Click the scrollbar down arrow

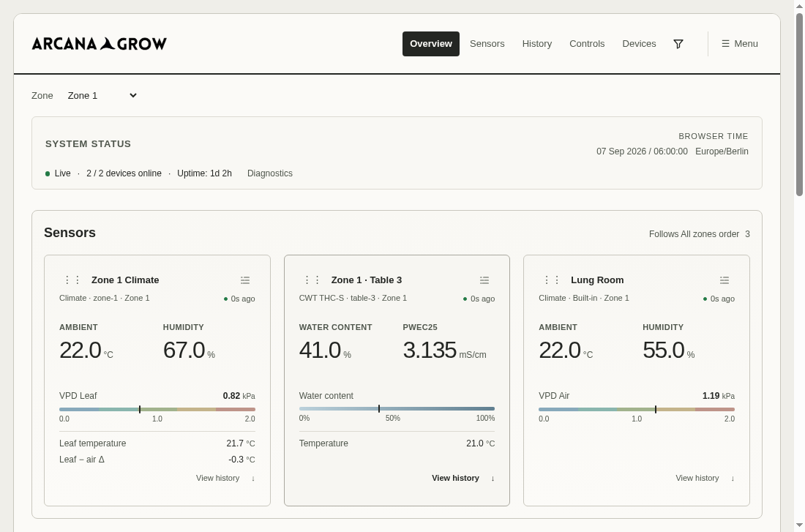799,525
